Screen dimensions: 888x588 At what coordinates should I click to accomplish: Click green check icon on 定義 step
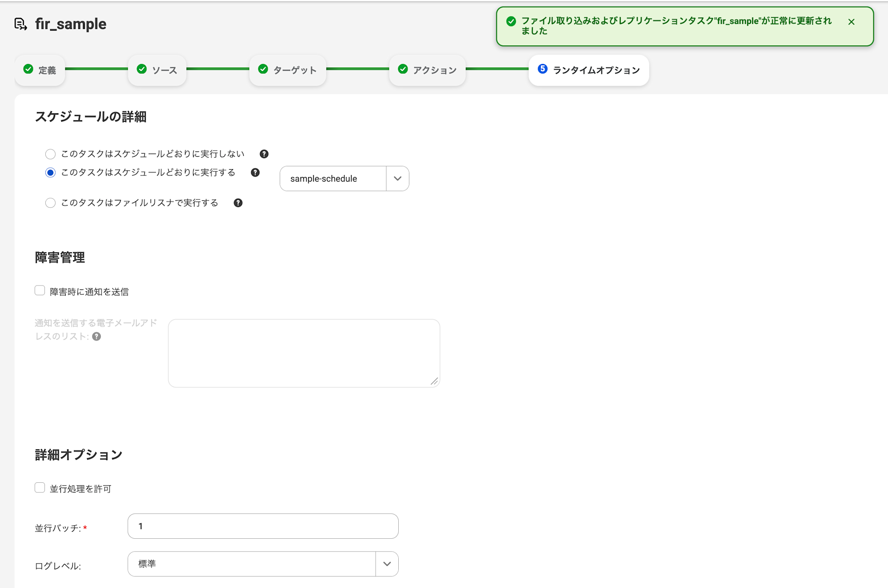[x=28, y=69]
